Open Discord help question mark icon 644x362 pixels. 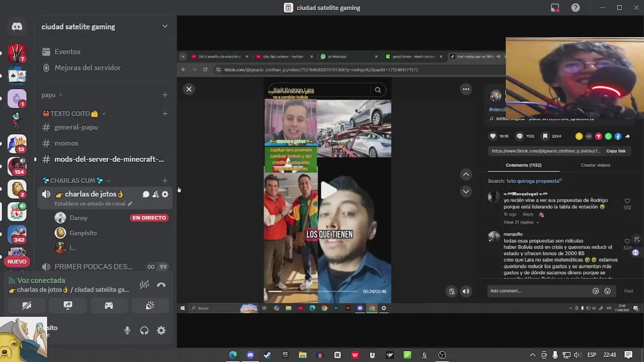pyautogui.click(x=576, y=8)
